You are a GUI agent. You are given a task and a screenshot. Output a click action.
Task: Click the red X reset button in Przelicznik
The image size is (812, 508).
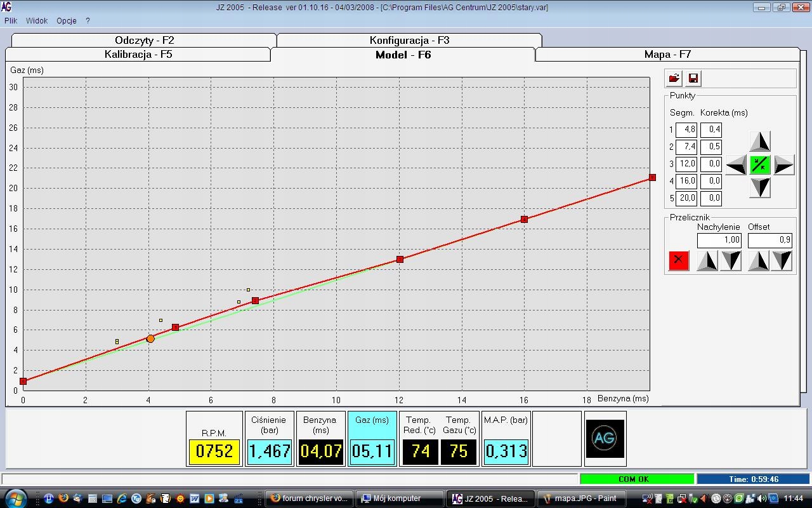pos(679,260)
